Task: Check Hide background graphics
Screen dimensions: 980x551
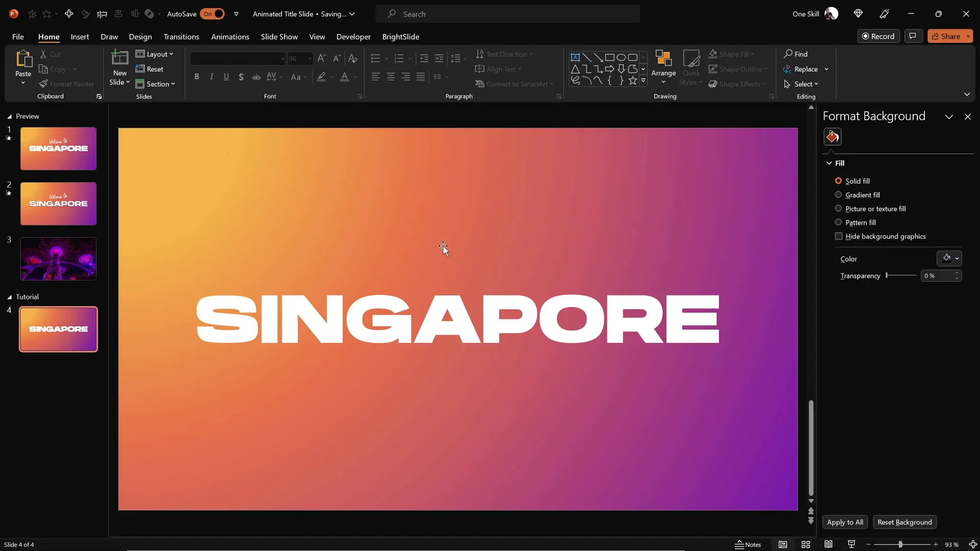Action: click(x=839, y=236)
